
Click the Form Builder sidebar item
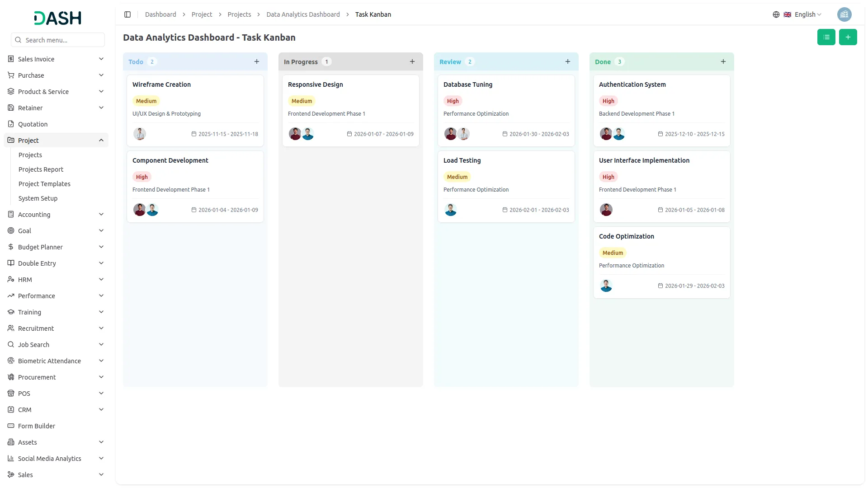pyautogui.click(x=37, y=426)
